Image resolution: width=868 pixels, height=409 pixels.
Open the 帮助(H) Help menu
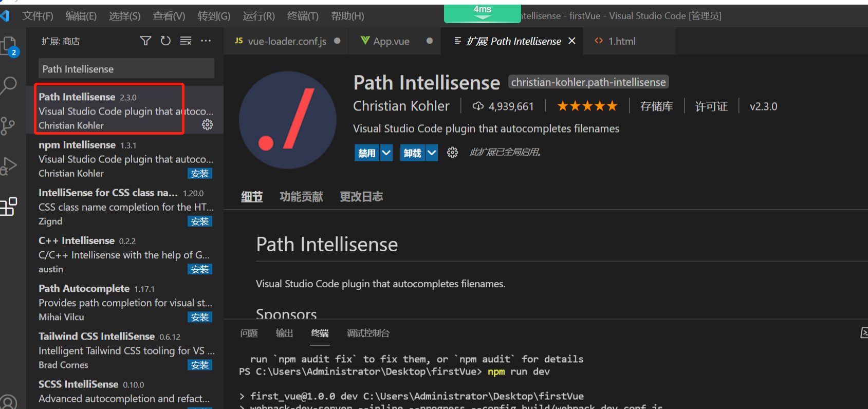tap(347, 16)
